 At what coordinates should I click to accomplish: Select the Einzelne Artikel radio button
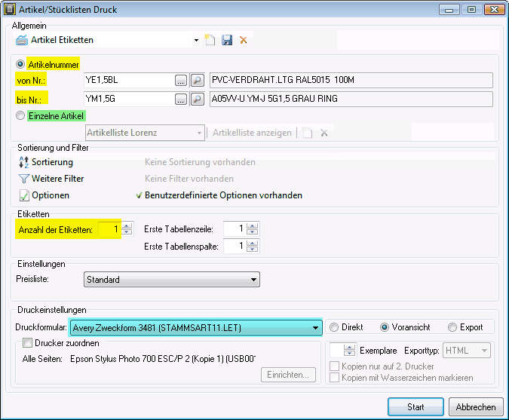pyautogui.click(x=20, y=115)
